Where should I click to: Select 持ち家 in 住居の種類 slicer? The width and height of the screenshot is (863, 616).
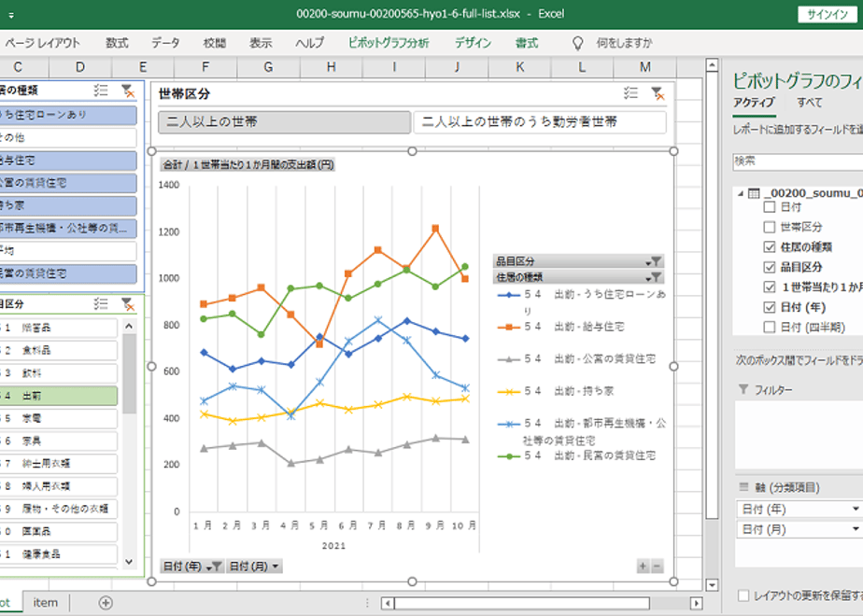pos(68,205)
